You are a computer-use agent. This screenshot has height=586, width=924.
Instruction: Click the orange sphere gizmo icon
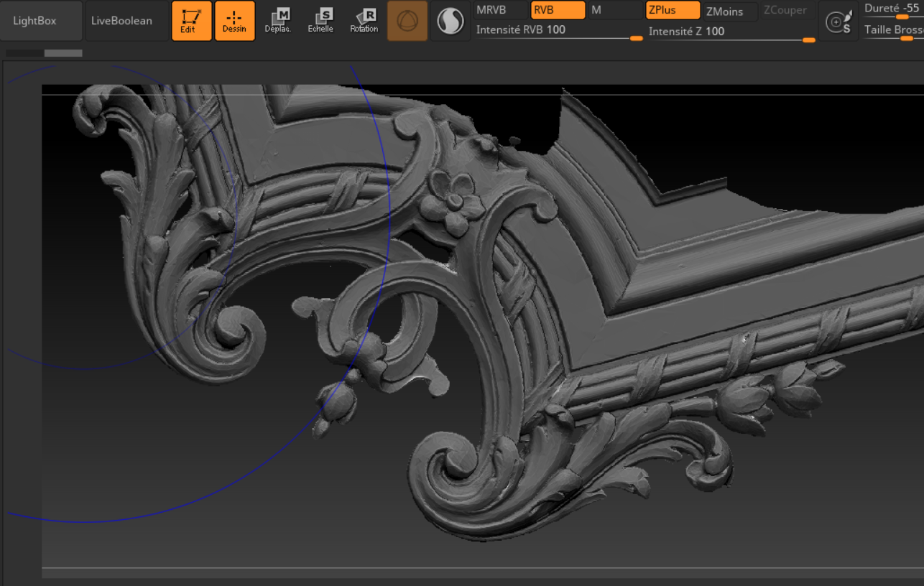tap(407, 21)
